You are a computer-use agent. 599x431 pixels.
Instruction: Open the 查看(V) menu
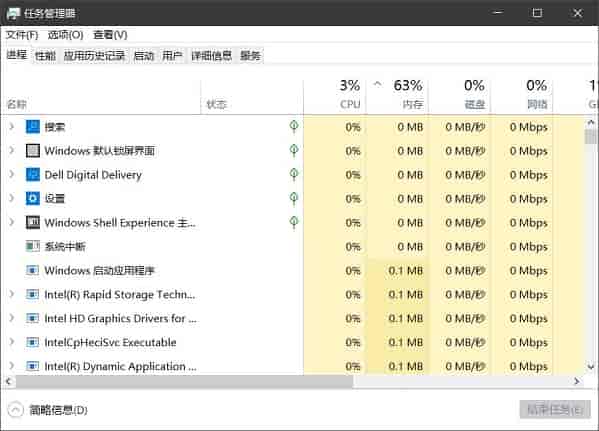[110, 35]
